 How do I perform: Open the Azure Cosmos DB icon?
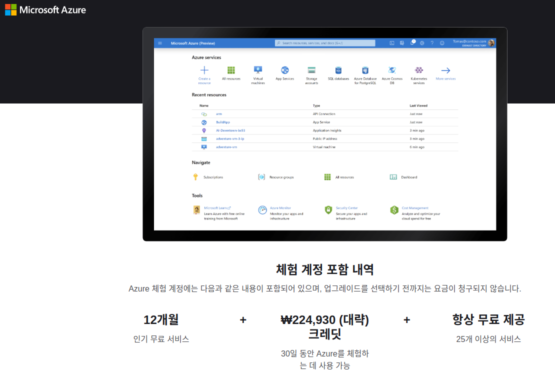pyautogui.click(x=392, y=70)
